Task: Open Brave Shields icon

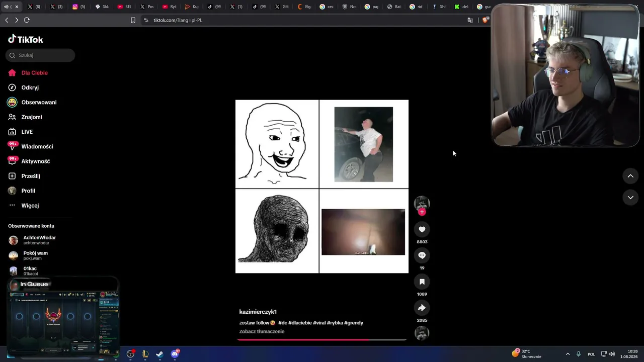Action: pos(485,20)
